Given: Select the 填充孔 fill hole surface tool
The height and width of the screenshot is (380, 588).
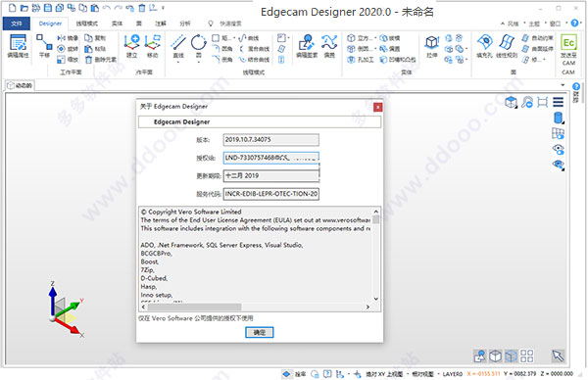Looking at the screenshot, I should click(484, 46).
